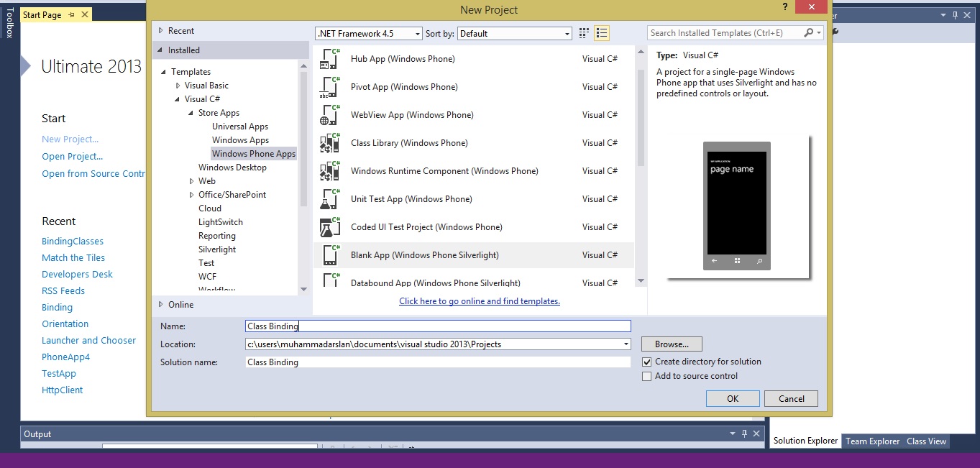Collapse the Installed section
Image resolution: width=980 pixels, height=468 pixels.
point(160,50)
